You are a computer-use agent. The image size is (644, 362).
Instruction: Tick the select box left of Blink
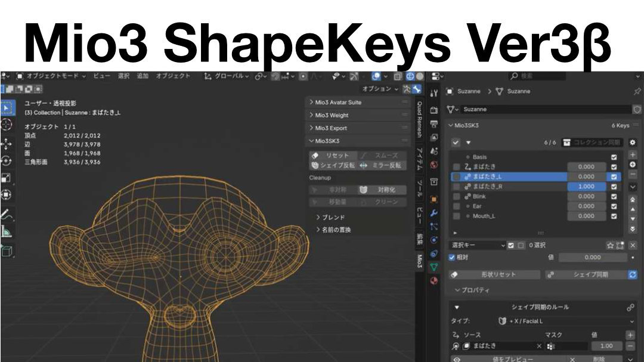click(x=456, y=196)
